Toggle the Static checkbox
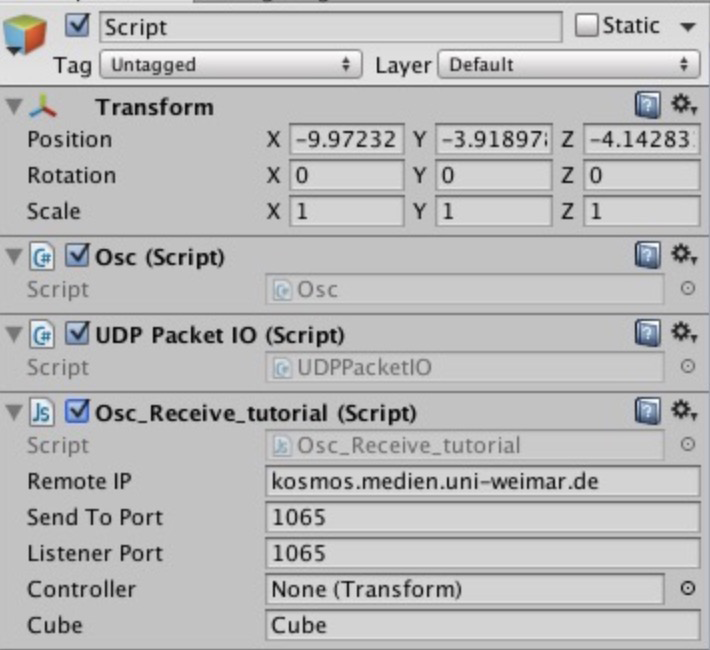 [x=587, y=25]
